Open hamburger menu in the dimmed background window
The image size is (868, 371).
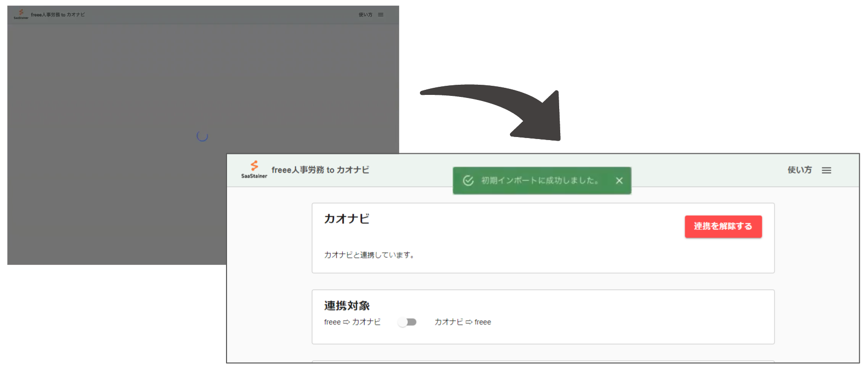click(380, 15)
